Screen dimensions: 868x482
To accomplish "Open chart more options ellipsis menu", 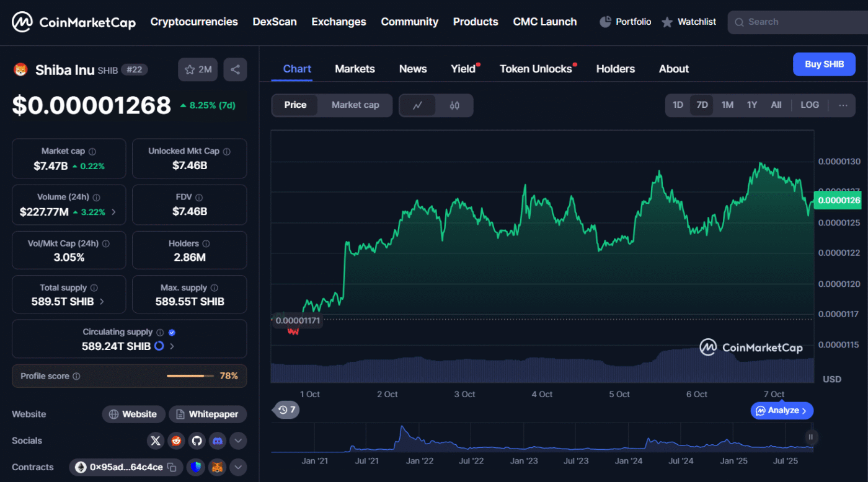I will coord(843,105).
